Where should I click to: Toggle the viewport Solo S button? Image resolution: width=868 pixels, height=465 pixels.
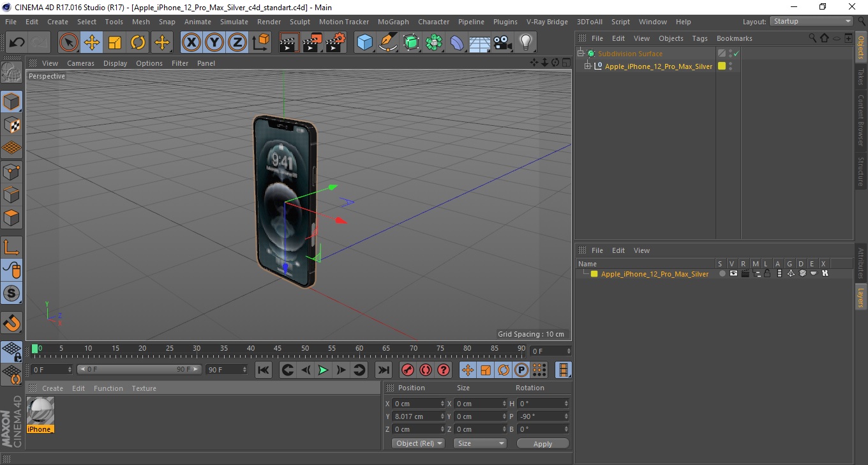[x=12, y=293]
